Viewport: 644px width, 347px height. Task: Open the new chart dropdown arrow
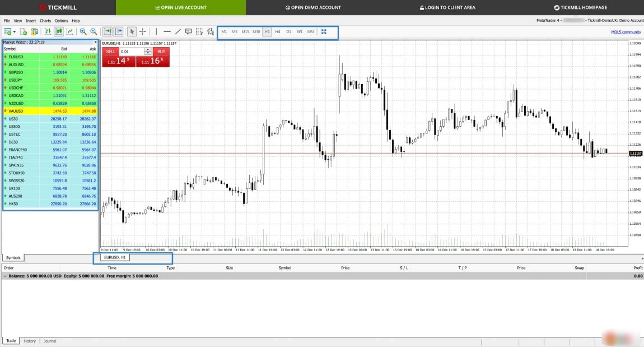(15, 32)
